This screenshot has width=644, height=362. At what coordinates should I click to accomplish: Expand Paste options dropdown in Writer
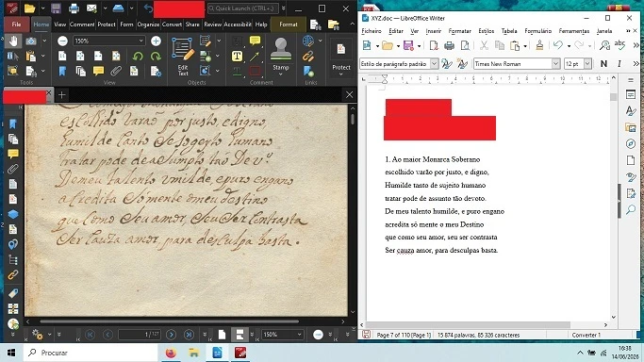[525, 45]
